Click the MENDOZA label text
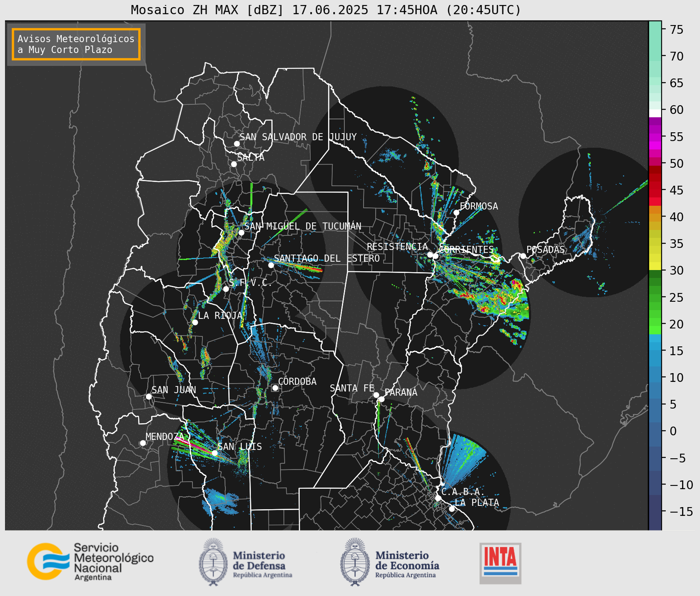Screen dimensions: 700x596 click(164, 437)
